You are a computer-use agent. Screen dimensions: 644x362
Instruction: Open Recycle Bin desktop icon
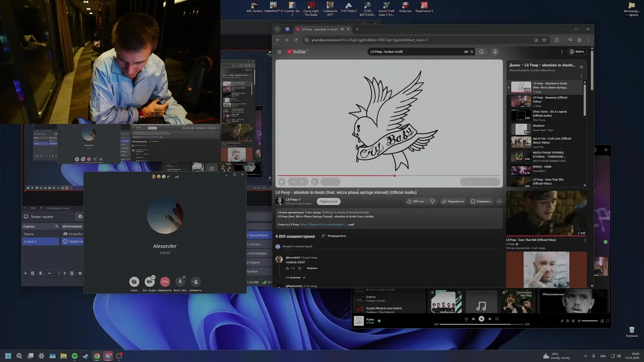click(631, 332)
